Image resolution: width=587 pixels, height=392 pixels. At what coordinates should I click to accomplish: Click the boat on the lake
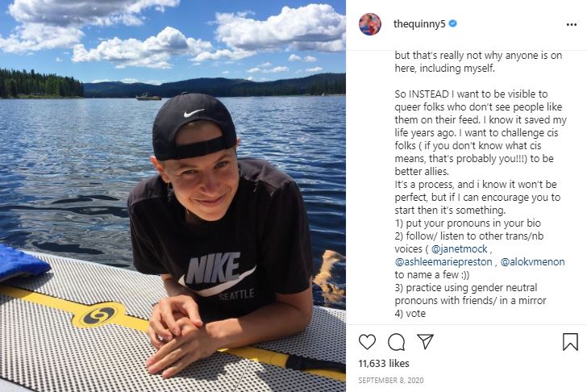[x=148, y=97]
